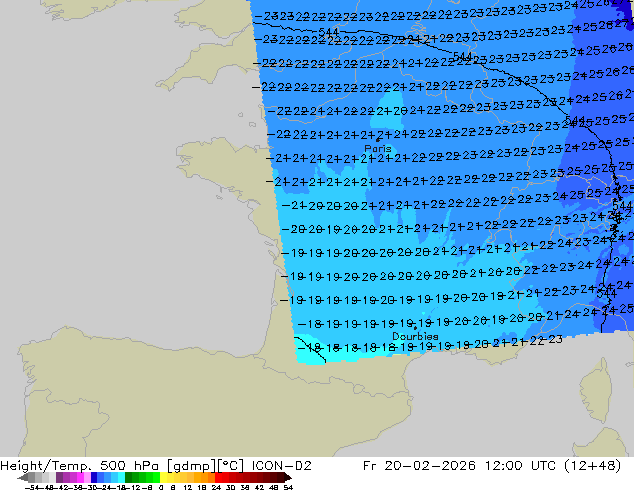The image size is (634, 490).
Task: Pick the dark navy blue legend swatch
Action: tap(94, 478)
